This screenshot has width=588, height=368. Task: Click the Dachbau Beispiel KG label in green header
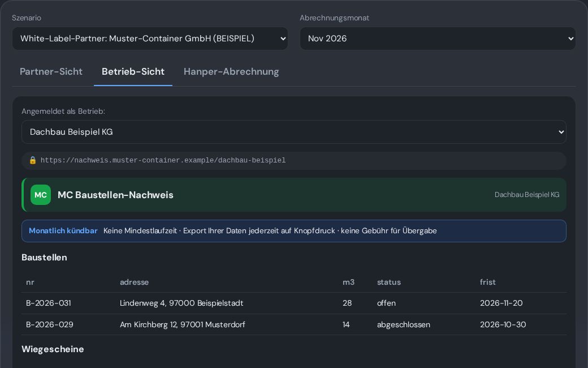(527, 195)
